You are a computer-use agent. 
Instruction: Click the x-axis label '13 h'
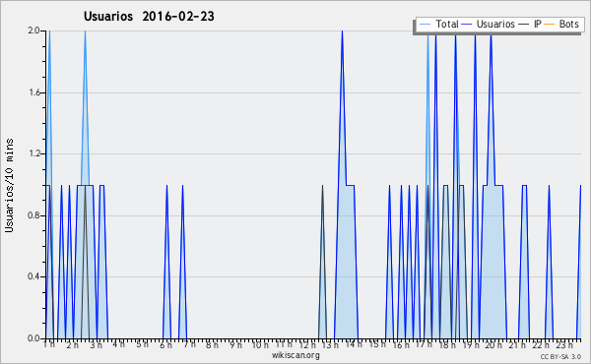coord(330,344)
